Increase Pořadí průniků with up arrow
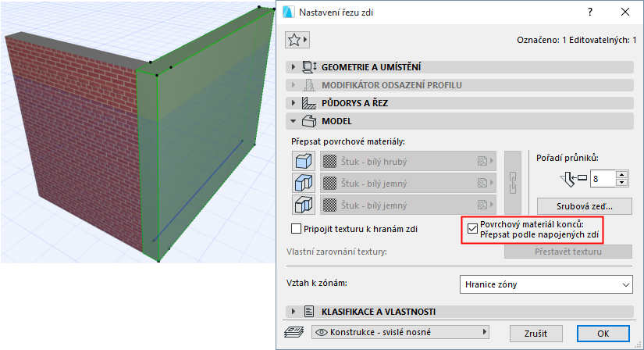The width and height of the screenshot is (644, 350). click(x=622, y=175)
